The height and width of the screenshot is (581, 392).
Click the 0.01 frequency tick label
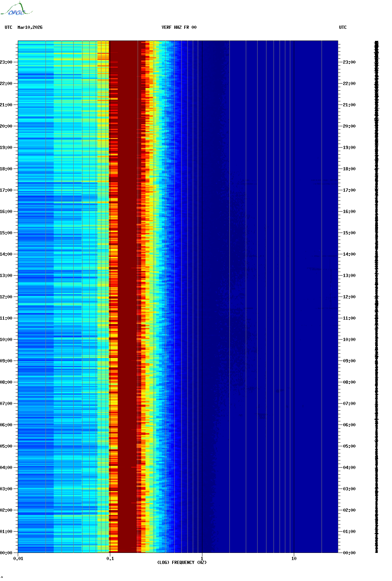pyautogui.click(x=18, y=559)
